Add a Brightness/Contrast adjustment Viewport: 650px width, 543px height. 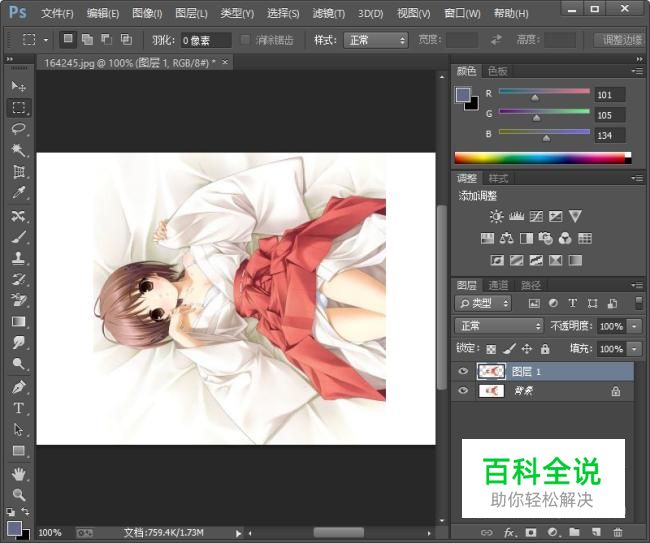click(x=497, y=216)
